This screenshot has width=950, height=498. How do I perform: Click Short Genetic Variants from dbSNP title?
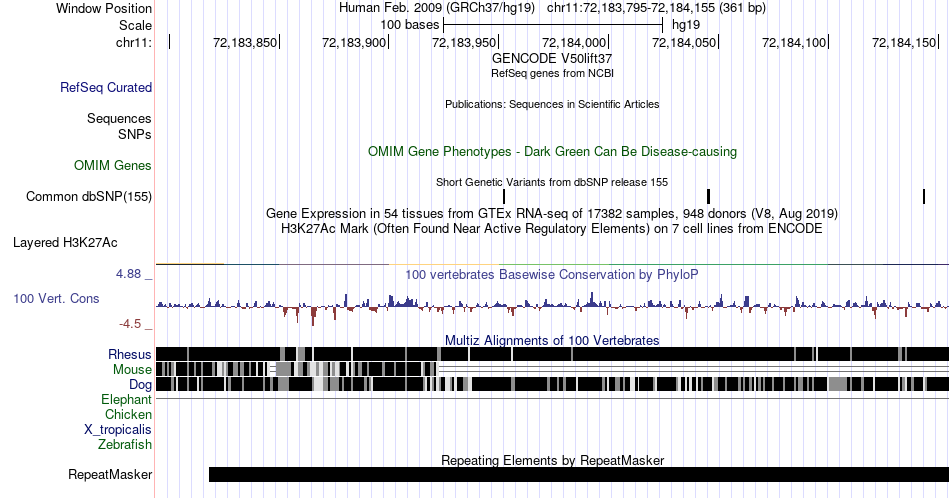click(x=552, y=182)
